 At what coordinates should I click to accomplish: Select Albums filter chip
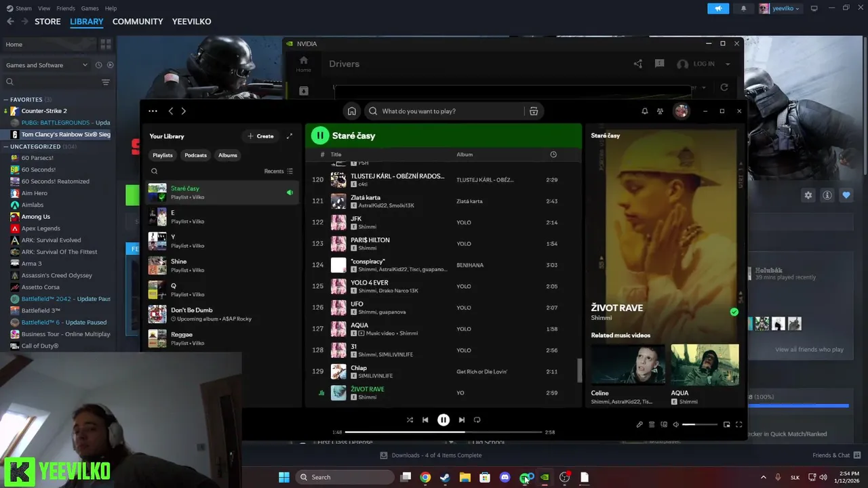coord(228,155)
